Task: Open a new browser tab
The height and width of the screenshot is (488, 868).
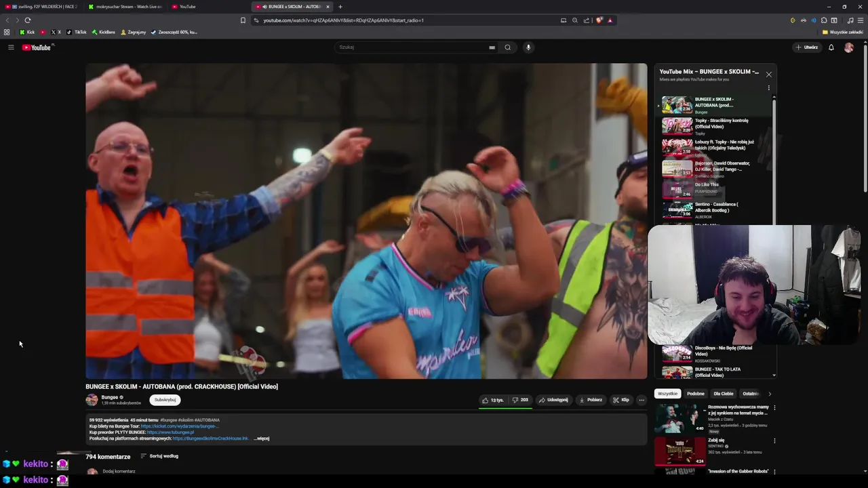Action: pyautogui.click(x=340, y=7)
